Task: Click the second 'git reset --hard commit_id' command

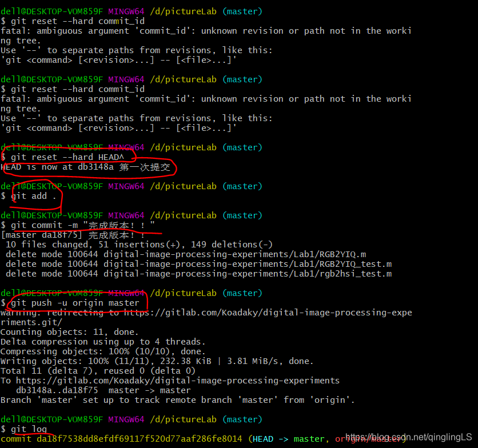Action: [73, 89]
